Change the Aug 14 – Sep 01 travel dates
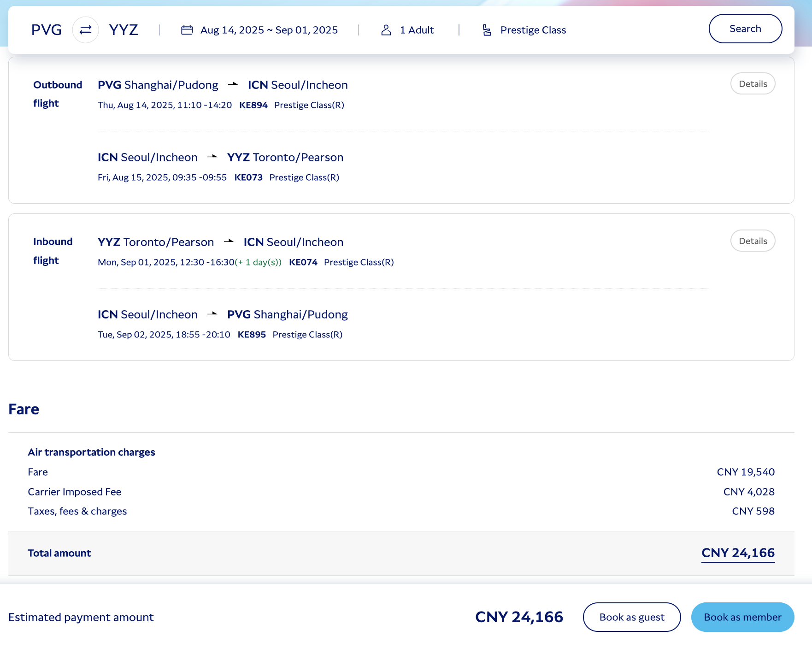 click(269, 30)
